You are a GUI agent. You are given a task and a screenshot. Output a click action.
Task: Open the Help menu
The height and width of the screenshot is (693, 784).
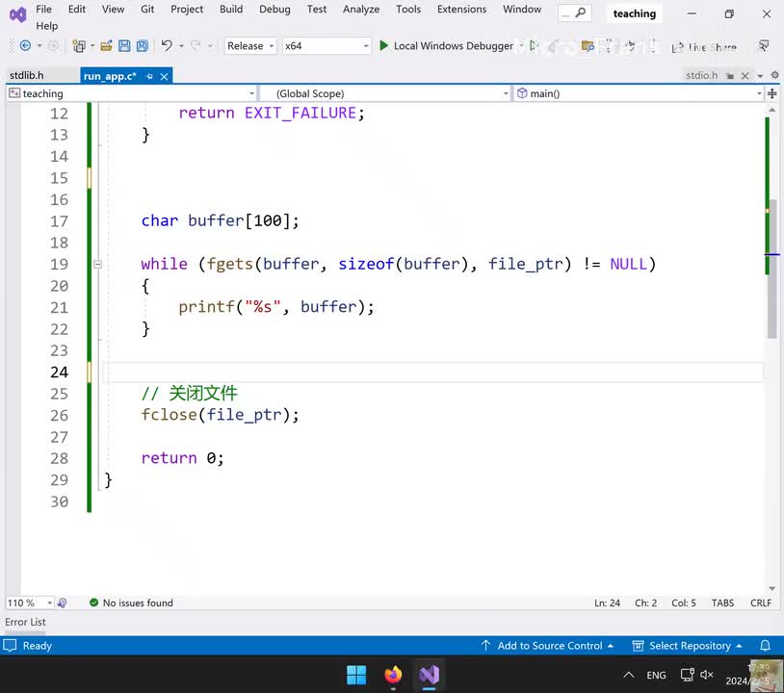click(x=46, y=26)
